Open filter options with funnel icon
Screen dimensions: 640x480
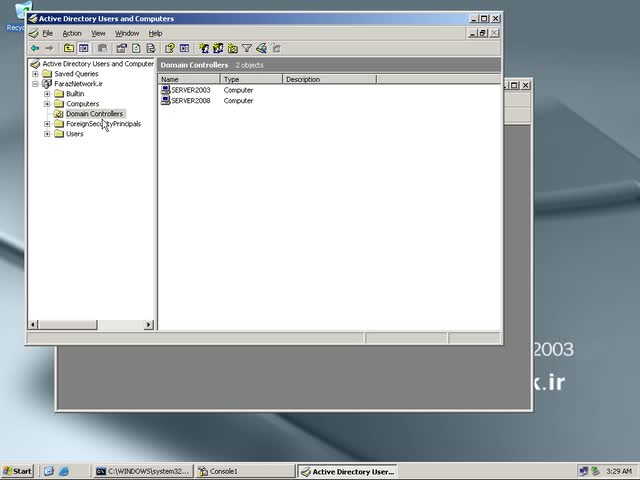click(247, 49)
